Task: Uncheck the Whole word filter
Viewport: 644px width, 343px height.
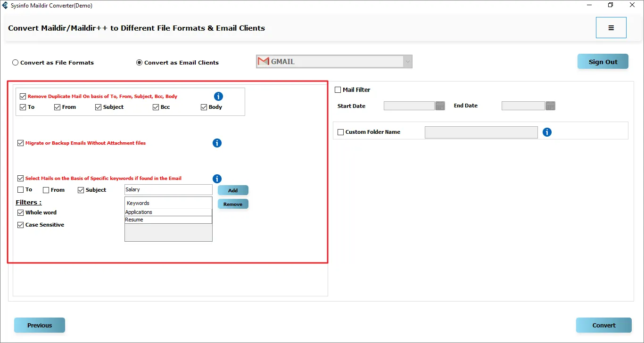Action: click(x=21, y=213)
